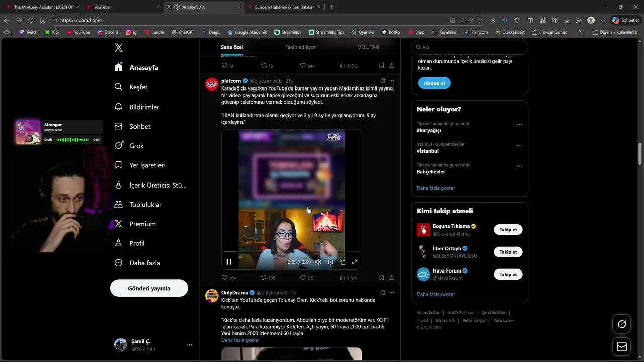Open Grok from the sidebar
Screen dimensions: 644x362
[x=129, y=146]
